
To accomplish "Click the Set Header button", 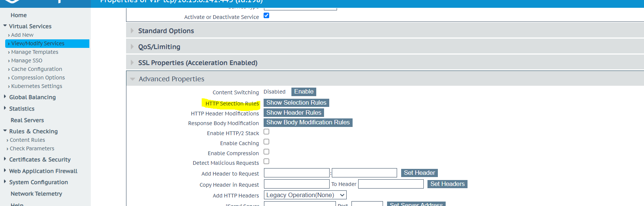I will 419,173.
